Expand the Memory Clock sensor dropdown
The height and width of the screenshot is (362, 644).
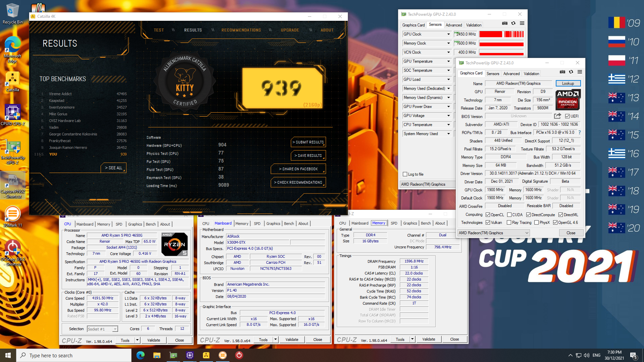tap(448, 43)
